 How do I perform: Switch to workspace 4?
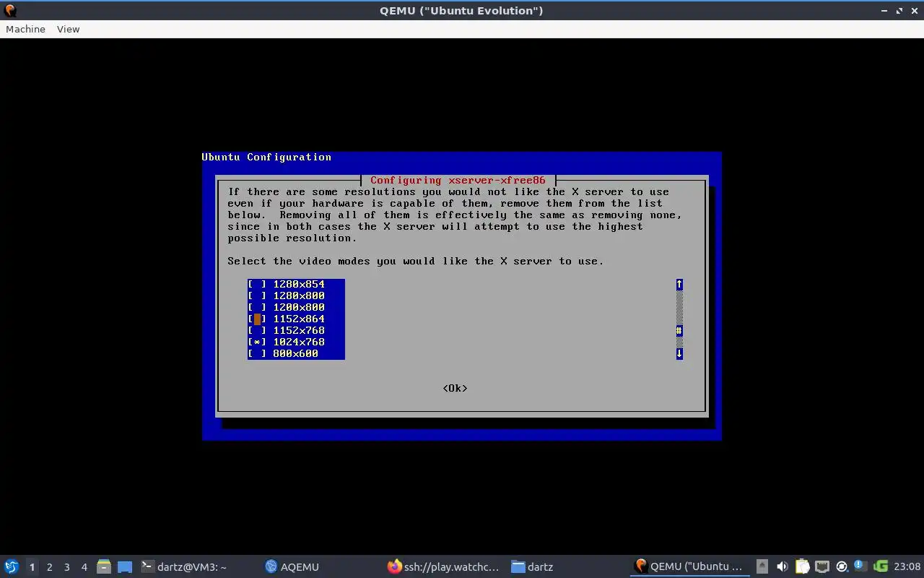(84, 567)
